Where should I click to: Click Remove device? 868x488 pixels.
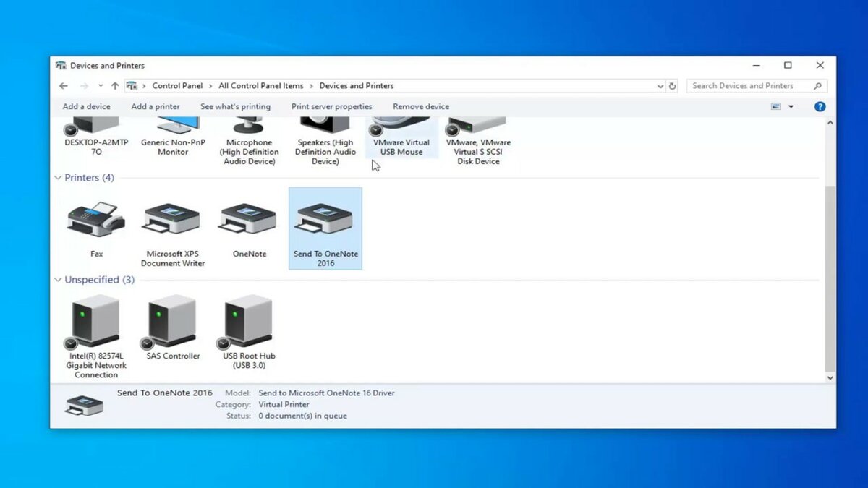pyautogui.click(x=421, y=106)
